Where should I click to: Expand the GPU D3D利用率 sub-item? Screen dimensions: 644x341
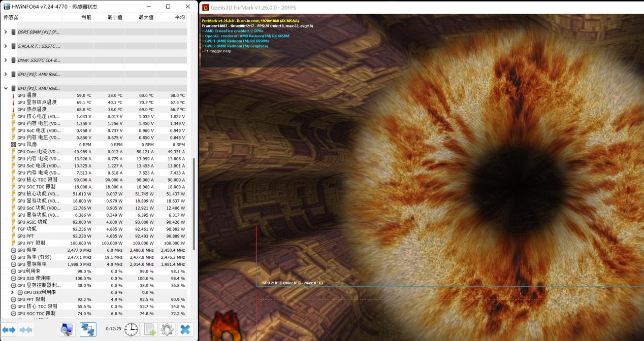tap(13, 292)
